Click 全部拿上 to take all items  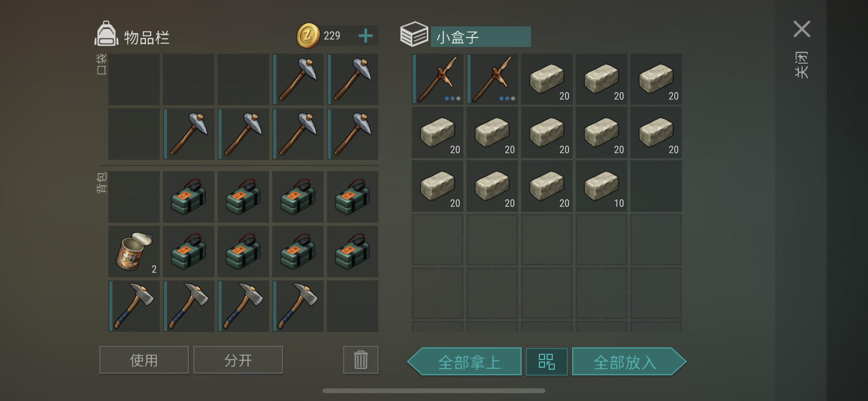tap(465, 362)
